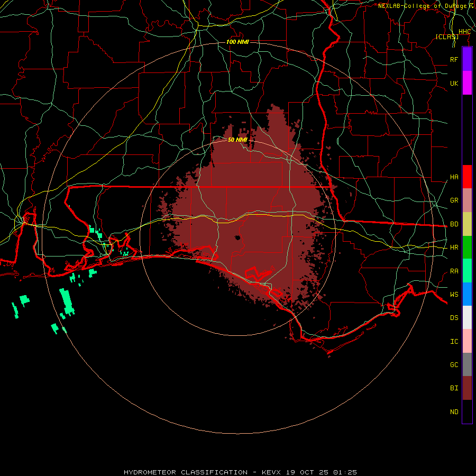Click the purple RF legend swatch

pyautogui.click(x=467, y=59)
